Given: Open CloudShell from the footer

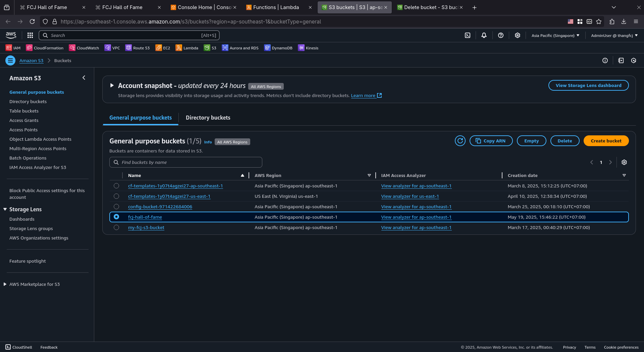Looking at the screenshot, I should pyautogui.click(x=19, y=347).
